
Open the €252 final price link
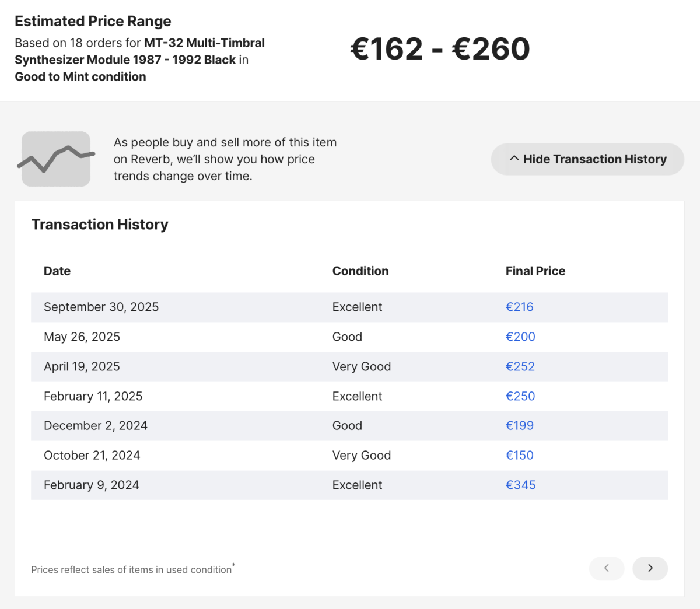click(520, 366)
